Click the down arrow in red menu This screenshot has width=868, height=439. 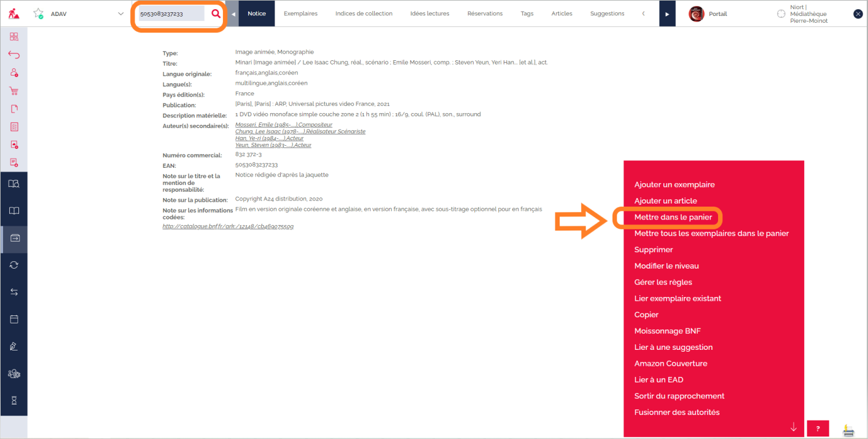[x=794, y=427]
